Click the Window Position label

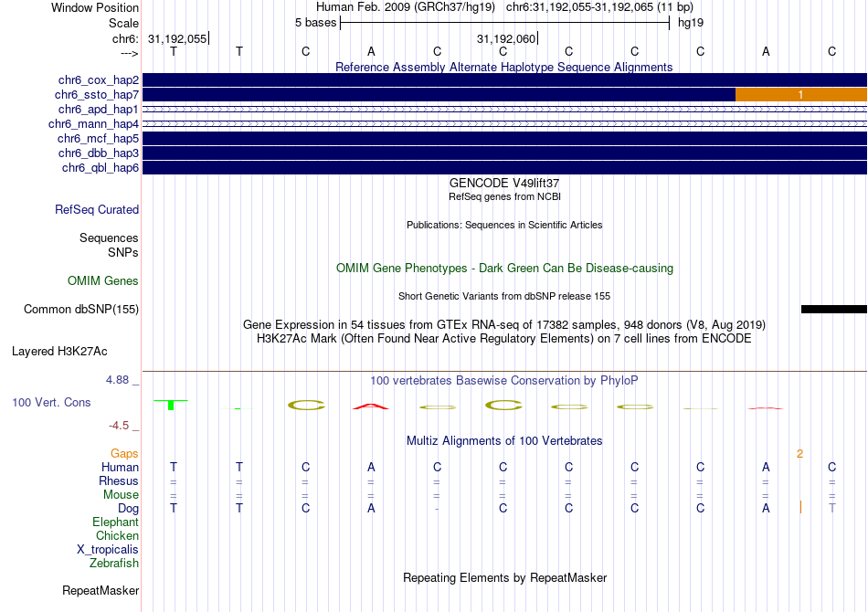pos(95,7)
